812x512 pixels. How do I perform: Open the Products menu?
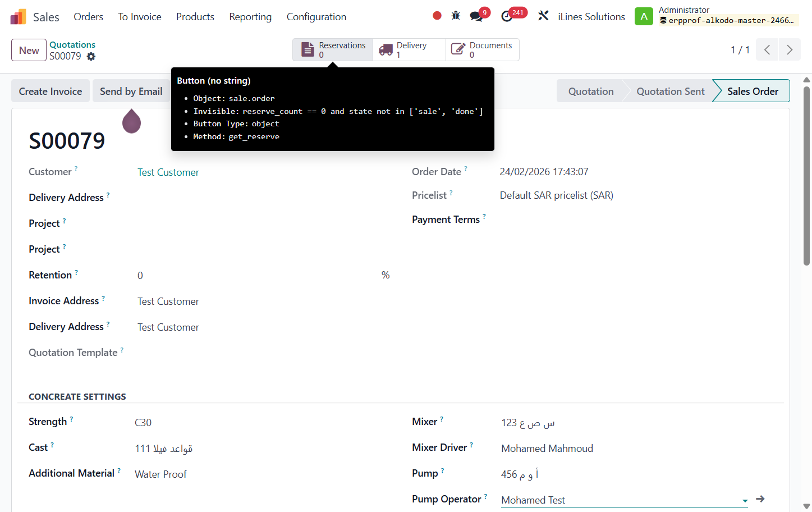click(195, 17)
